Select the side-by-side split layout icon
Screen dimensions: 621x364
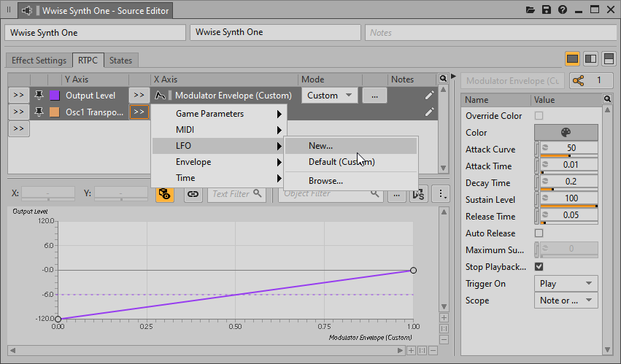tap(590, 59)
